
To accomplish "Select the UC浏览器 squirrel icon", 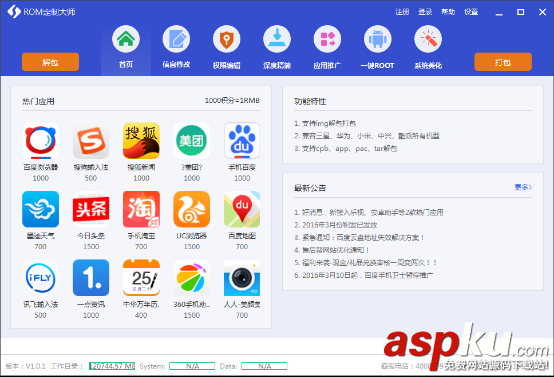I will 191,209.
